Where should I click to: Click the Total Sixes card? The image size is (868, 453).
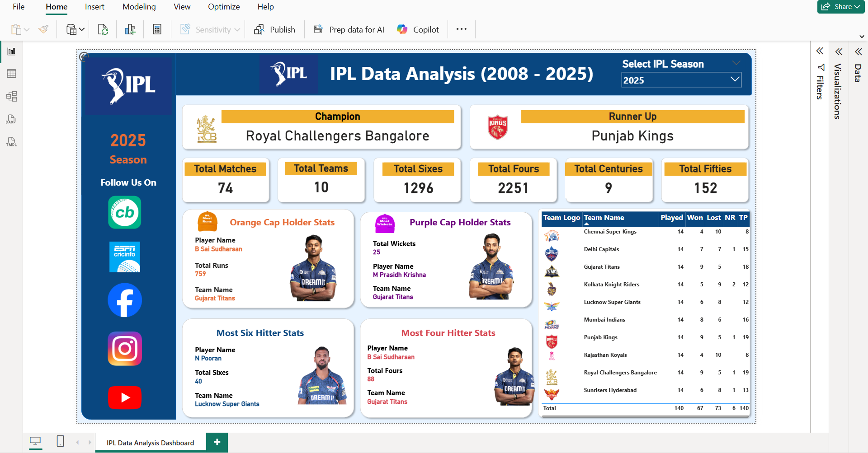point(418,180)
